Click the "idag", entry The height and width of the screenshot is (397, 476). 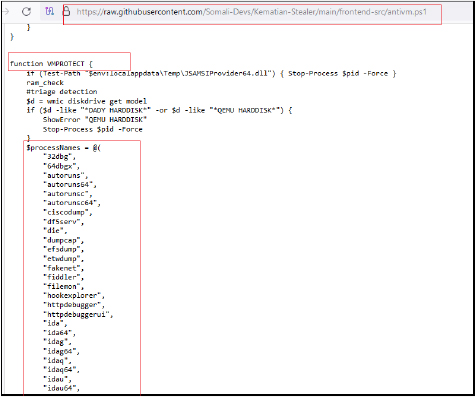[x=57, y=342]
